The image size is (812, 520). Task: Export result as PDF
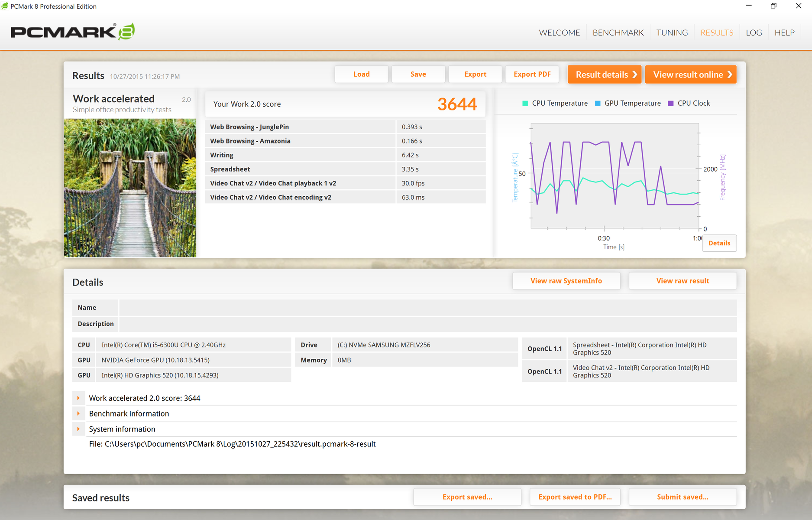pos(532,74)
